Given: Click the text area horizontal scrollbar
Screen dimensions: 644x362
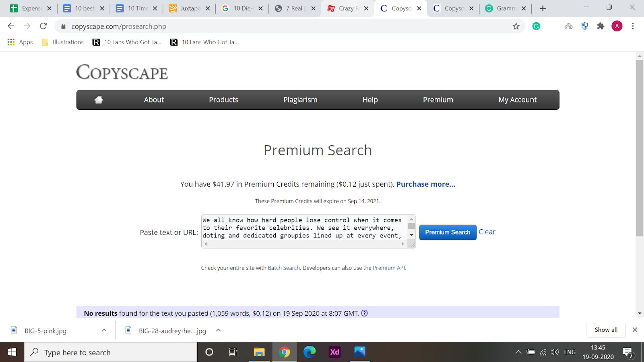Looking at the screenshot, I should (x=304, y=244).
